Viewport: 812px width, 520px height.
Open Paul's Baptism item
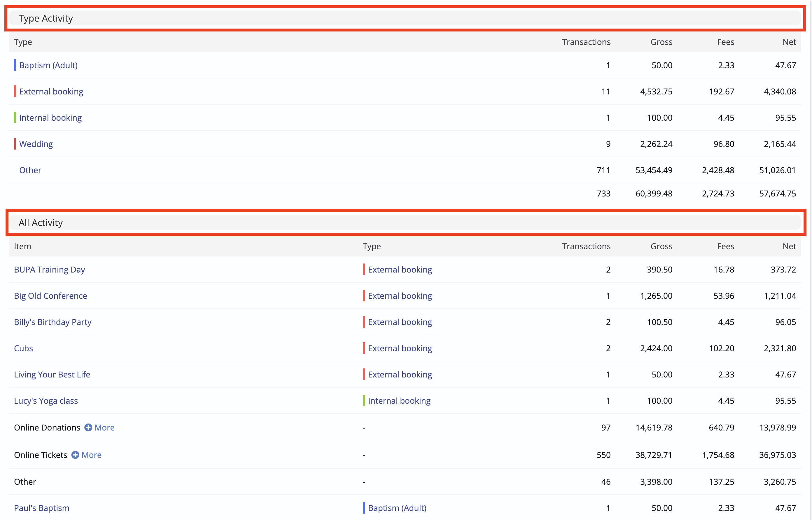point(41,508)
